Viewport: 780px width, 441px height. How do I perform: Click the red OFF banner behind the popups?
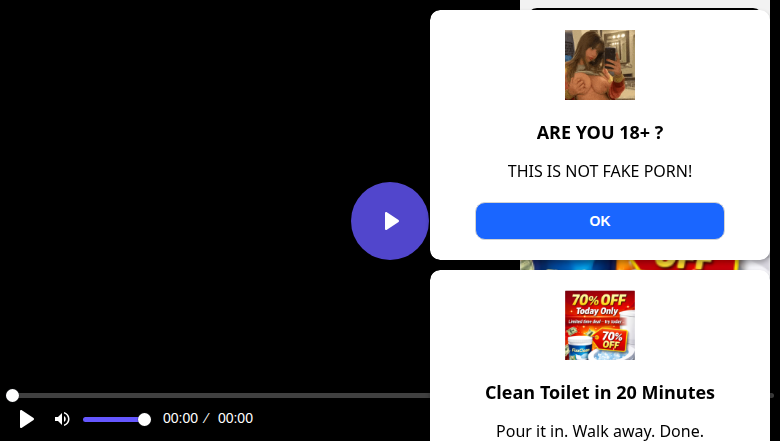coord(677,265)
